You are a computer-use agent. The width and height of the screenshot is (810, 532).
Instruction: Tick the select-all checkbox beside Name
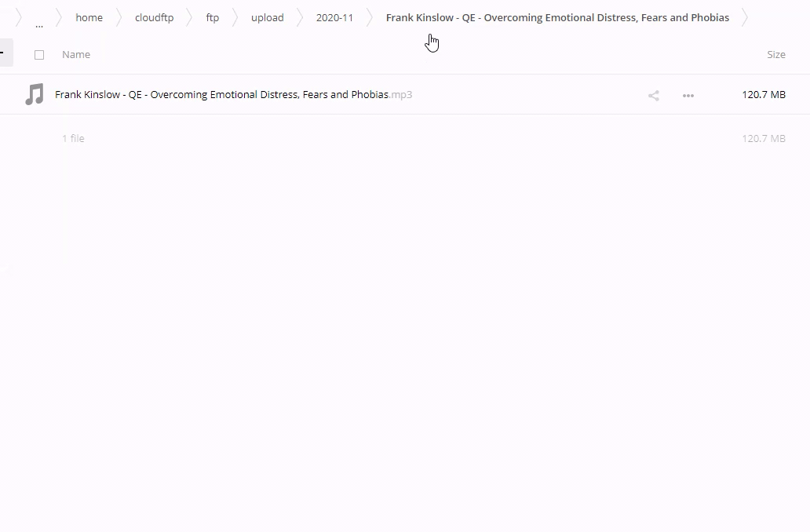click(x=39, y=55)
